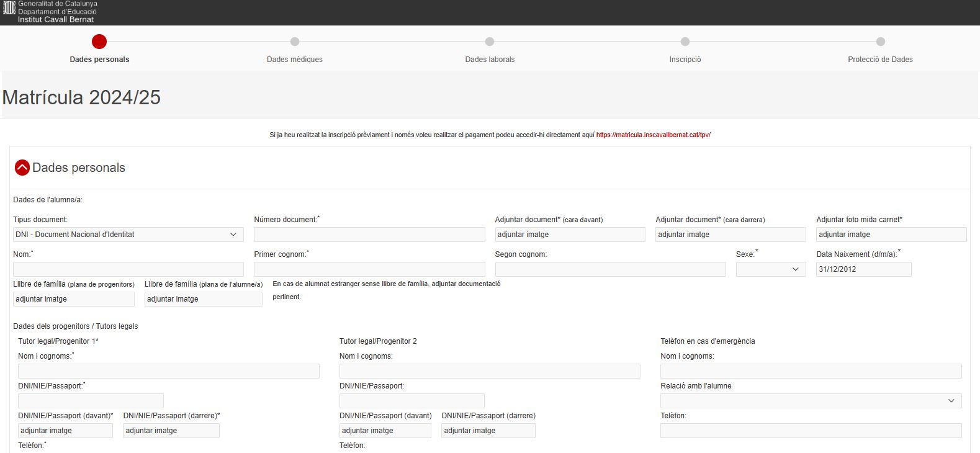The height and width of the screenshot is (453, 980).
Task: Expand the Sexe dropdown
Action: 770,269
